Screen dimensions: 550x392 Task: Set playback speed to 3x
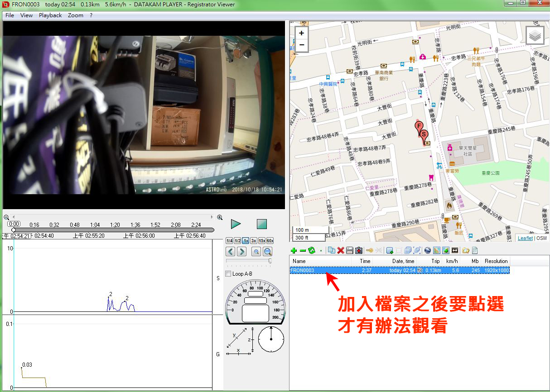click(x=254, y=241)
